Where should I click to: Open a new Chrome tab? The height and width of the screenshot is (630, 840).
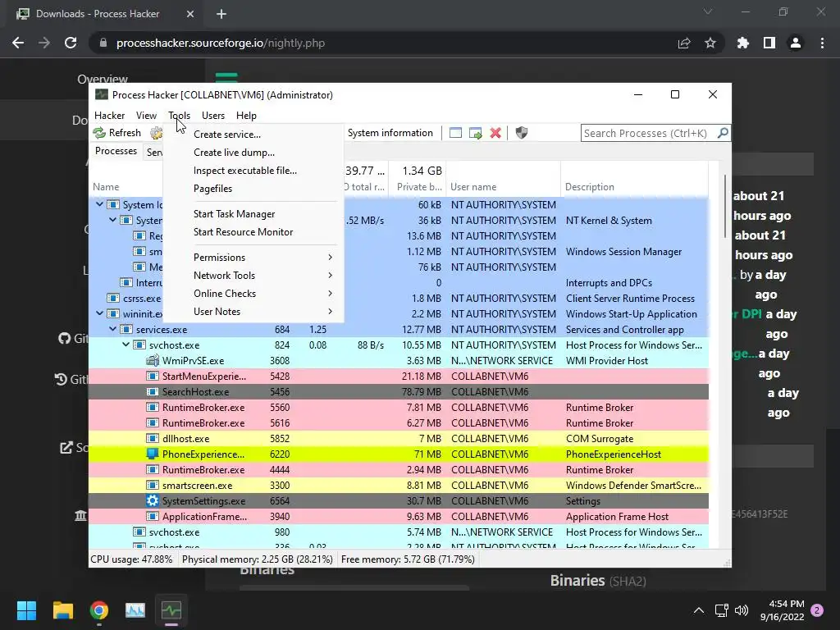[221, 14]
